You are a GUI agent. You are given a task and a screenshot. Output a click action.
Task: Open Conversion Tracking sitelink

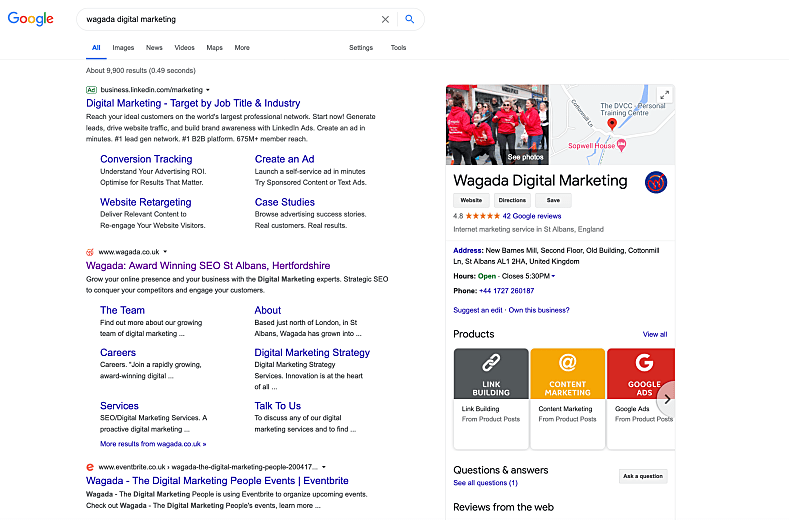(146, 159)
